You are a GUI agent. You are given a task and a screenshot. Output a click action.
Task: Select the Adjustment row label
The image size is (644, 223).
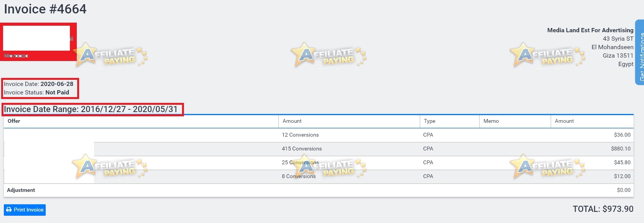(21, 190)
